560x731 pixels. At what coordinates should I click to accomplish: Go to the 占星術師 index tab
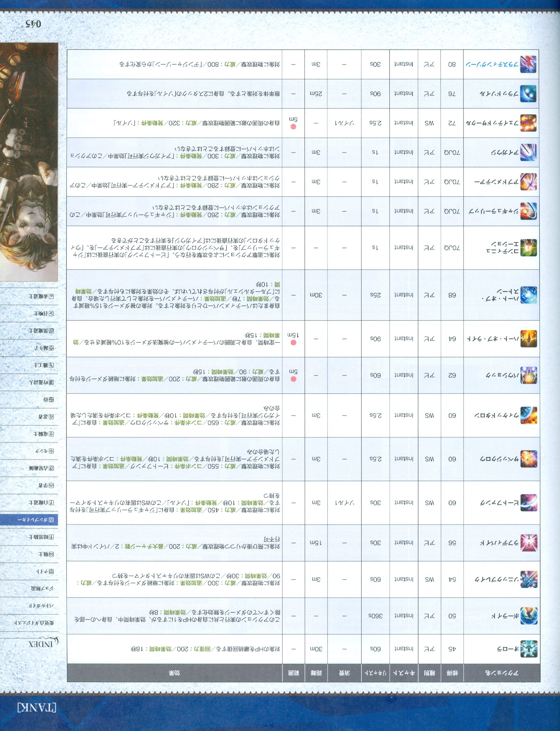click(42, 468)
